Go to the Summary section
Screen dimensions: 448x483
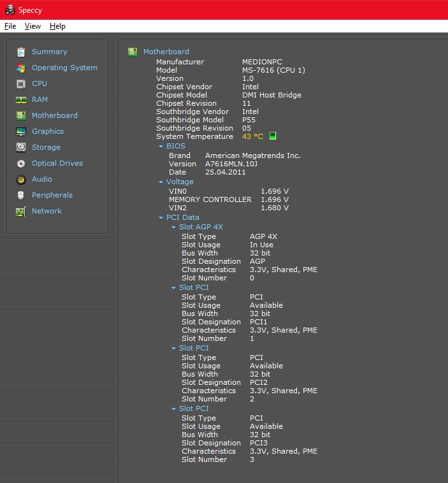tap(50, 52)
